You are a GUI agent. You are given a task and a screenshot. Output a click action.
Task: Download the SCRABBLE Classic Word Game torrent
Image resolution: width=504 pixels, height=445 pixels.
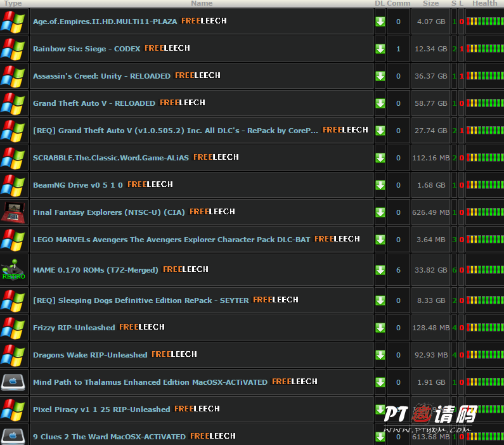tap(380, 158)
